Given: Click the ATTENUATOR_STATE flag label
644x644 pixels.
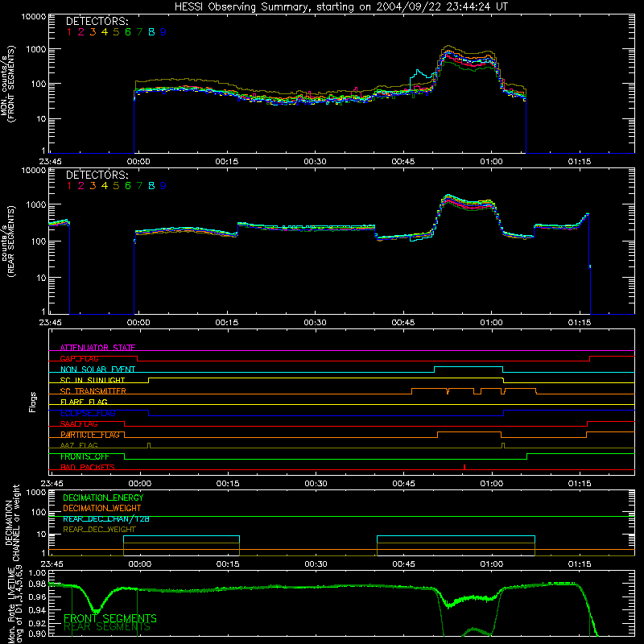Looking at the screenshot, I should [97, 348].
